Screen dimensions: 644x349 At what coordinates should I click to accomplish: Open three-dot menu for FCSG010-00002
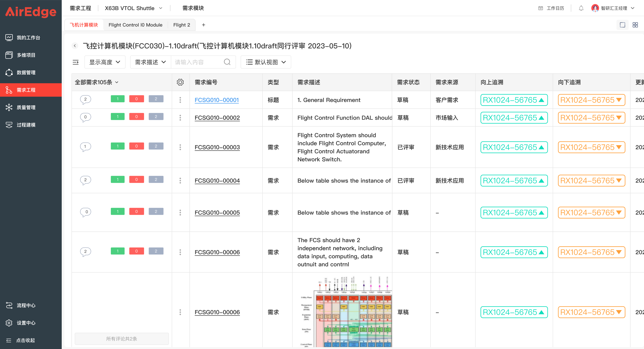pos(180,118)
